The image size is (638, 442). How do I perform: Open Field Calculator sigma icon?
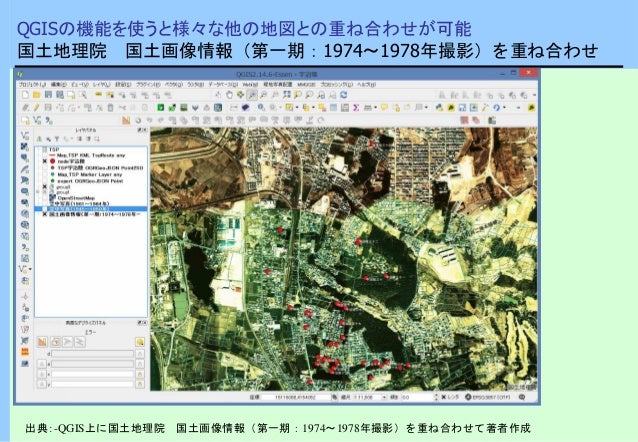(x=356, y=108)
